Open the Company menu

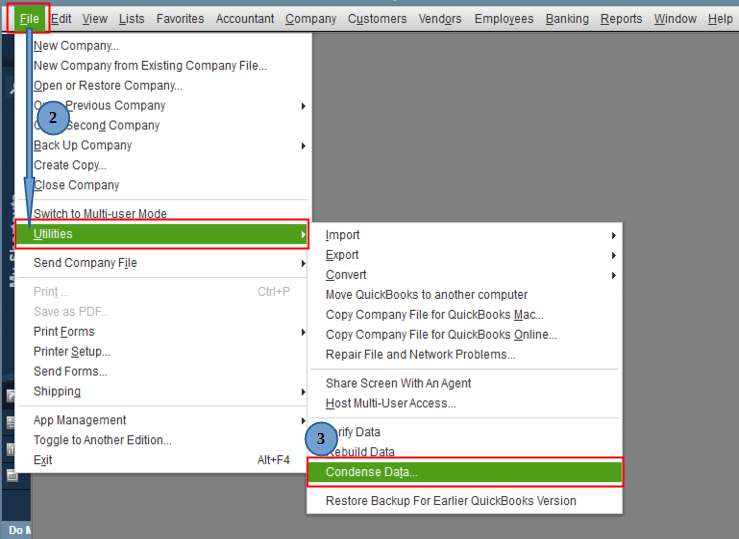[311, 19]
